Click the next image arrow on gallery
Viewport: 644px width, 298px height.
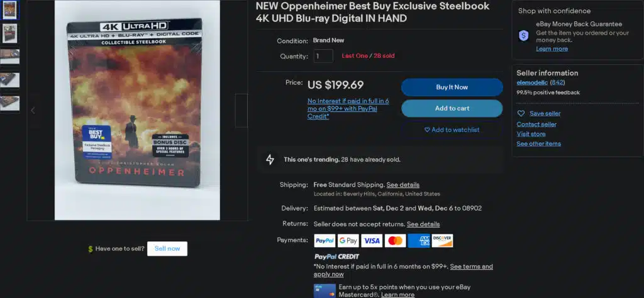click(x=241, y=111)
